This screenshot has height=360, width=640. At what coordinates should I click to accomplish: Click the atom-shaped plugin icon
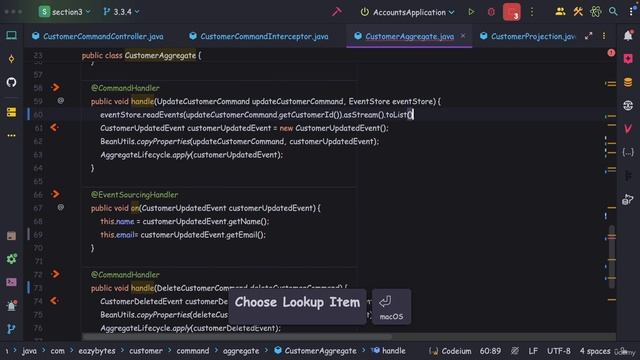pos(596,12)
